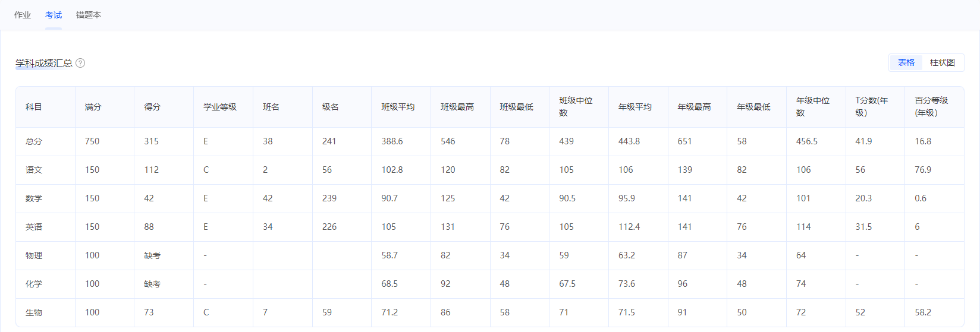
Task: Switch to the 作业 tab
Action: click(23, 15)
